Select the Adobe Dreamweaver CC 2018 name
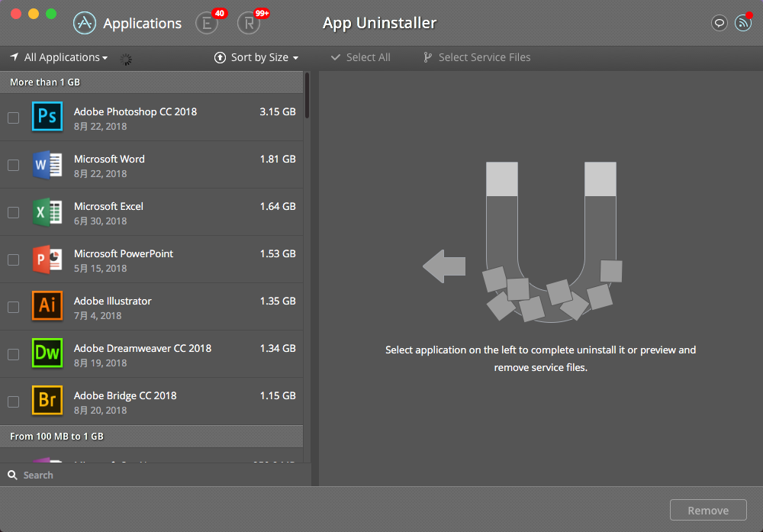 click(143, 348)
